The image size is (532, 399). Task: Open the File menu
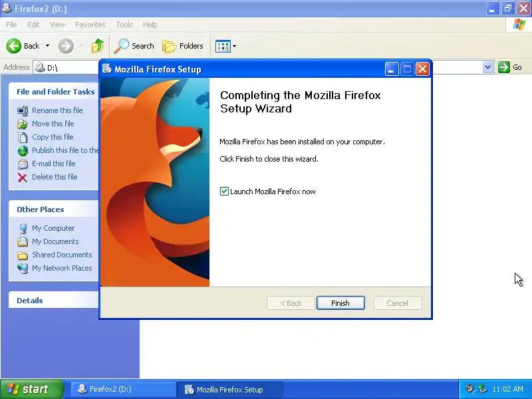tap(11, 25)
